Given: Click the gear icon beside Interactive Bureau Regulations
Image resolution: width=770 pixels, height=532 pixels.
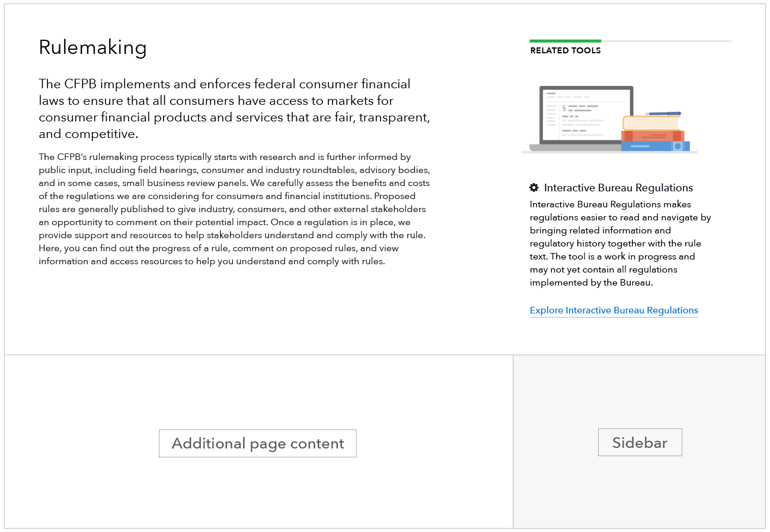Looking at the screenshot, I should click(x=534, y=188).
